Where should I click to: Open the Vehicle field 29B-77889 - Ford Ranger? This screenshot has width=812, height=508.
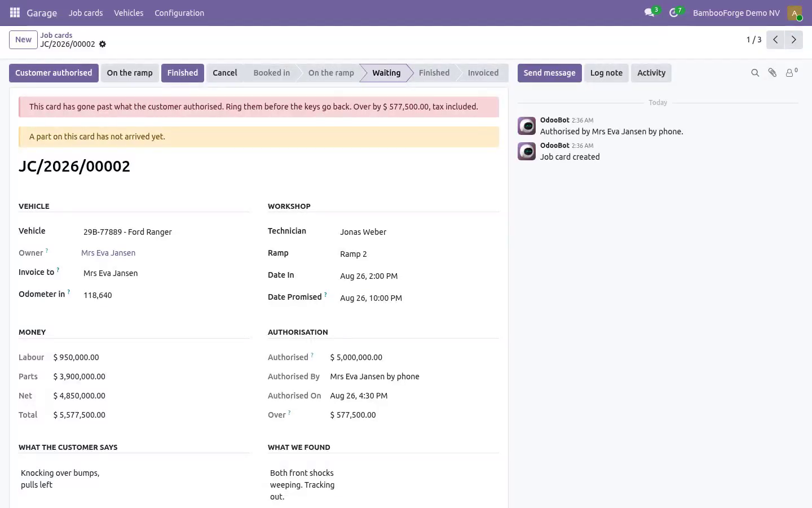[166, 232]
